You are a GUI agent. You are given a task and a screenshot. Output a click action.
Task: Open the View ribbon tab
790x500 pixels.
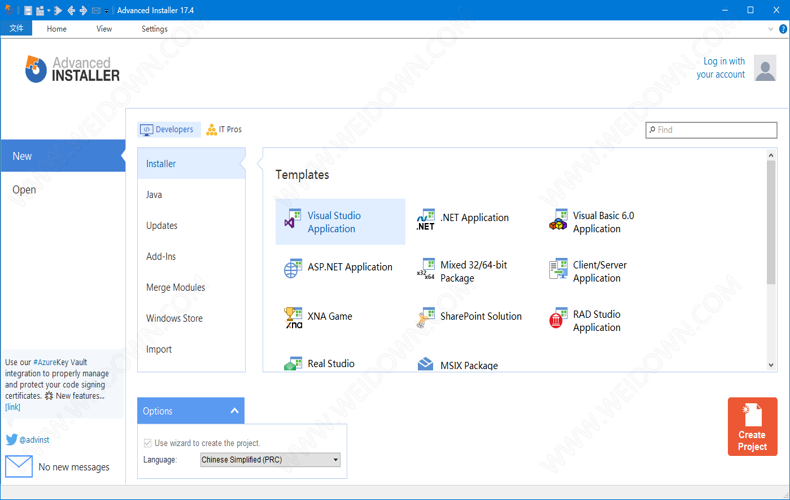(104, 29)
